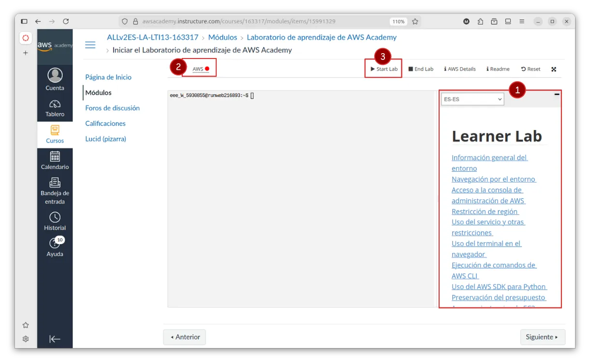Screen dimensions: 590x364
Task: Select Calificaciones in course navigation
Action: 105,123
